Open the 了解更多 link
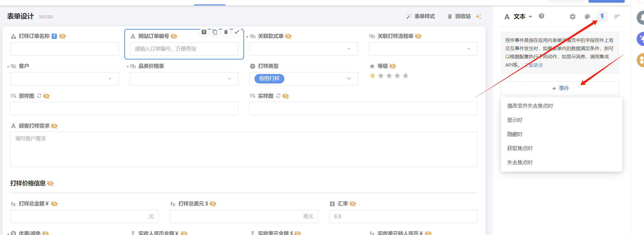Viewport: 644px width, 235px height. pos(534,65)
